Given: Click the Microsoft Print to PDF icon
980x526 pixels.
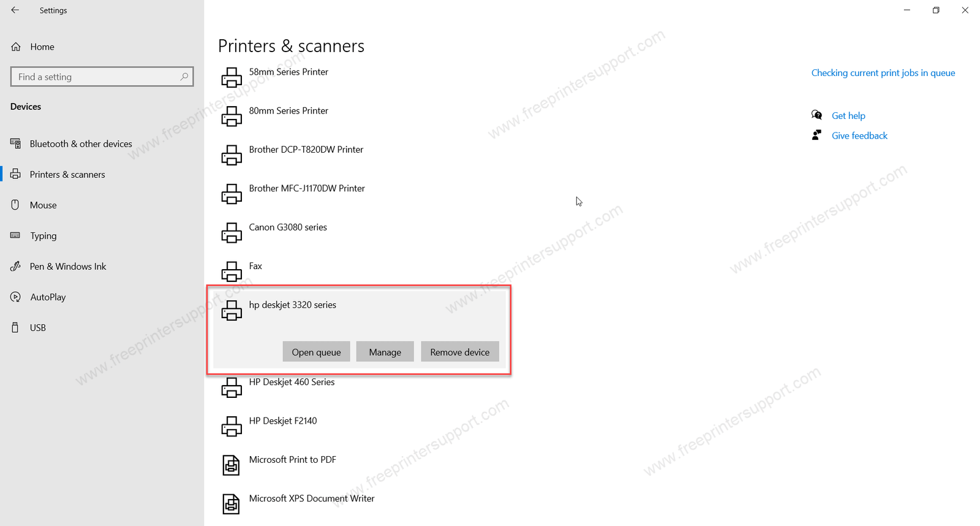Looking at the screenshot, I should [231, 465].
